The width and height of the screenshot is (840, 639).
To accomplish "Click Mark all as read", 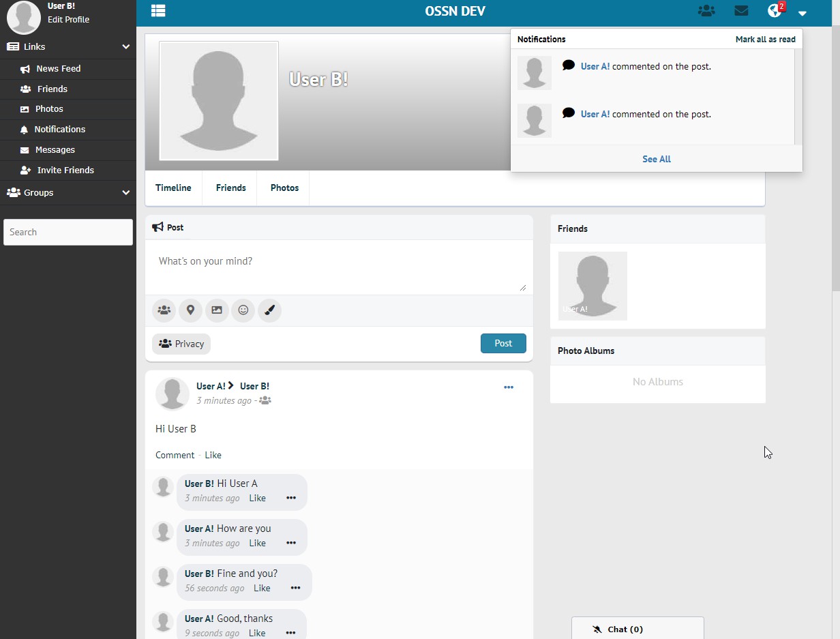I will click(765, 40).
